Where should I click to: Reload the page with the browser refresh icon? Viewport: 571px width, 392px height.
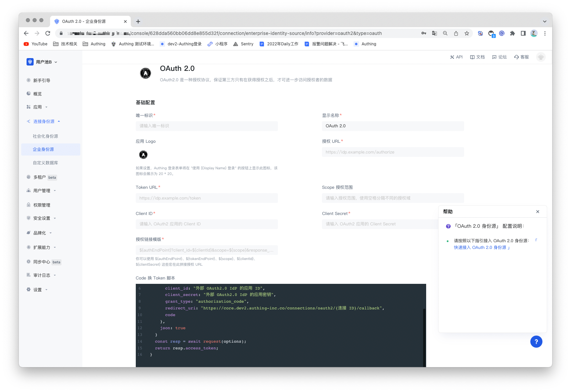48,33
